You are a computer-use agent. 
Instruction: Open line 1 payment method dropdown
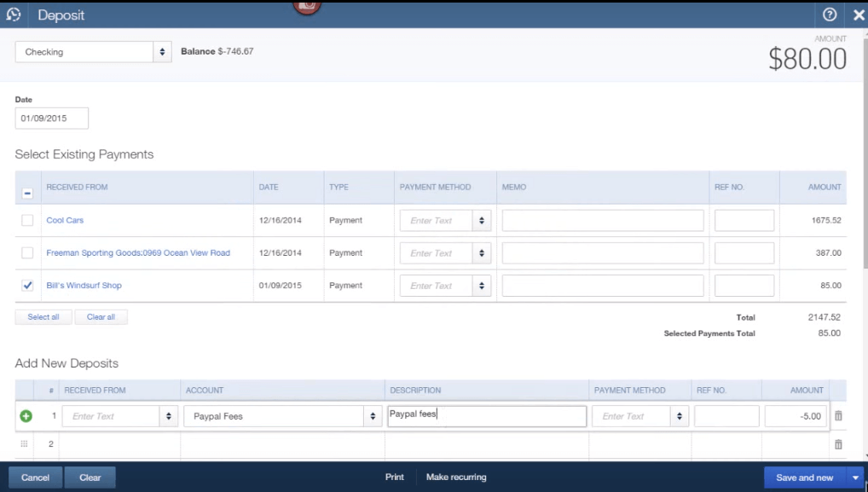tap(680, 416)
